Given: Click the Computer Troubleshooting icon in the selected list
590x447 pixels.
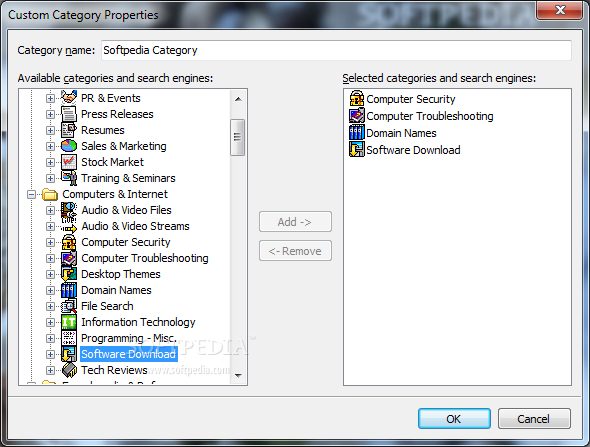Looking at the screenshot, I should pyautogui.click(x=357, y=116).
